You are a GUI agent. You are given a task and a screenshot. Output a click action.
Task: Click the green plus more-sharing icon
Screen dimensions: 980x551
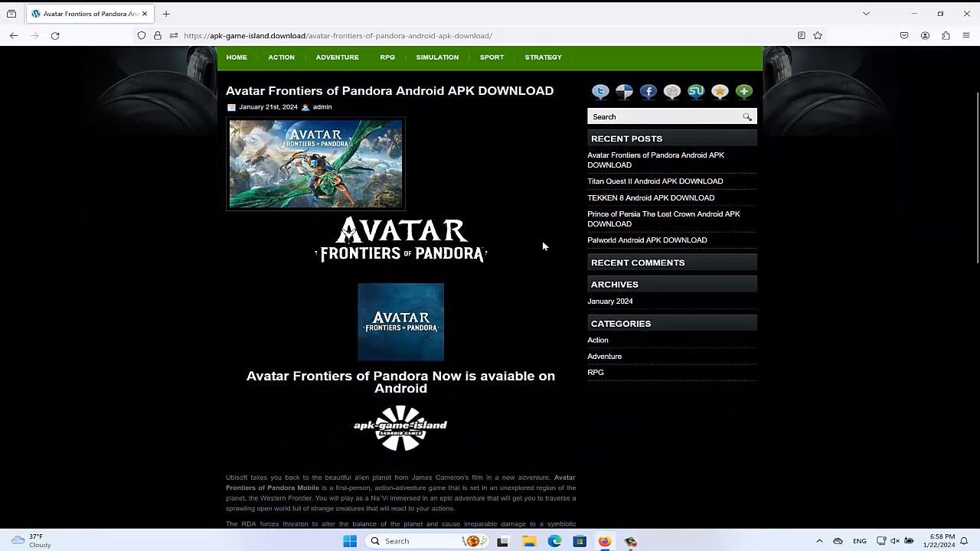pyautogui.click(x=743, y=92)
